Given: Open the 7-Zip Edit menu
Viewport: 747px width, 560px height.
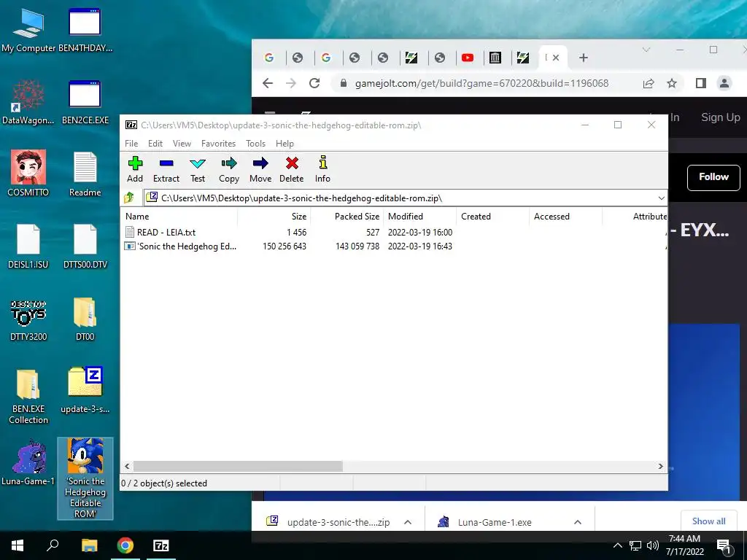Looking at the screenshot, I should (x=155, y=144).
